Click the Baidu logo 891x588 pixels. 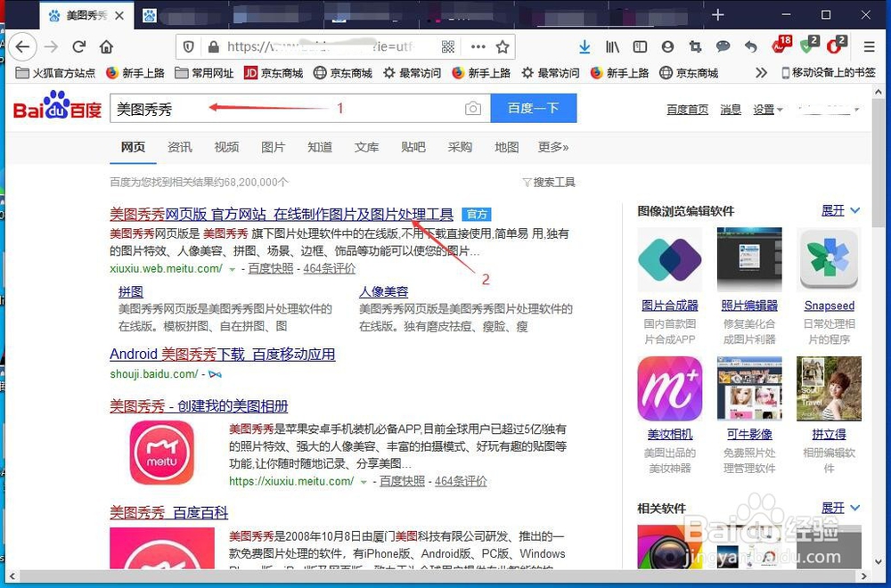57,106
